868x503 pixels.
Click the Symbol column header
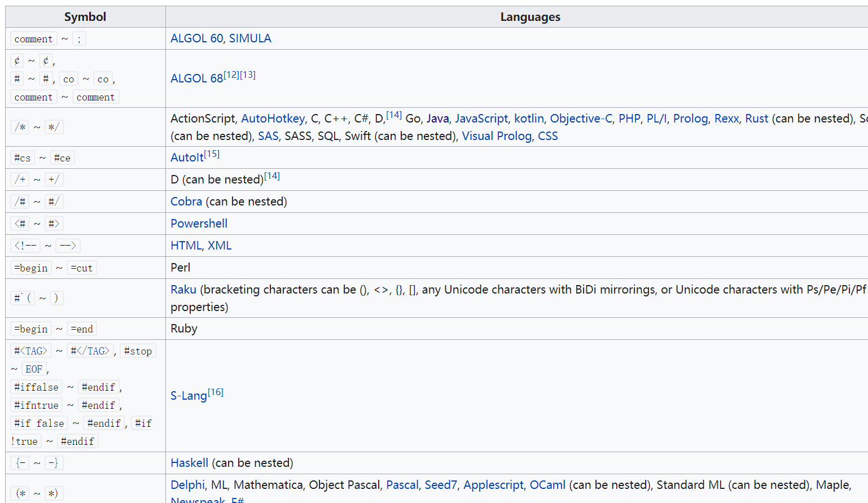point(85,17)
